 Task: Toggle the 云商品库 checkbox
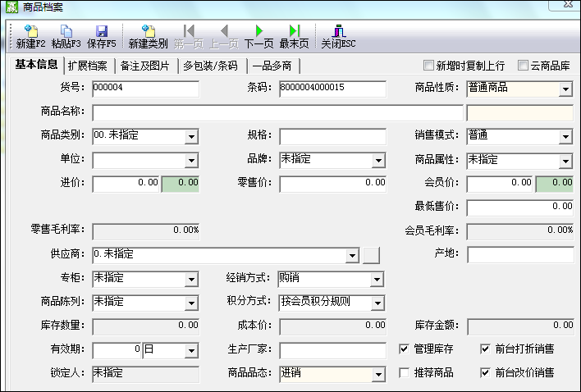click(x=523, y=66)
